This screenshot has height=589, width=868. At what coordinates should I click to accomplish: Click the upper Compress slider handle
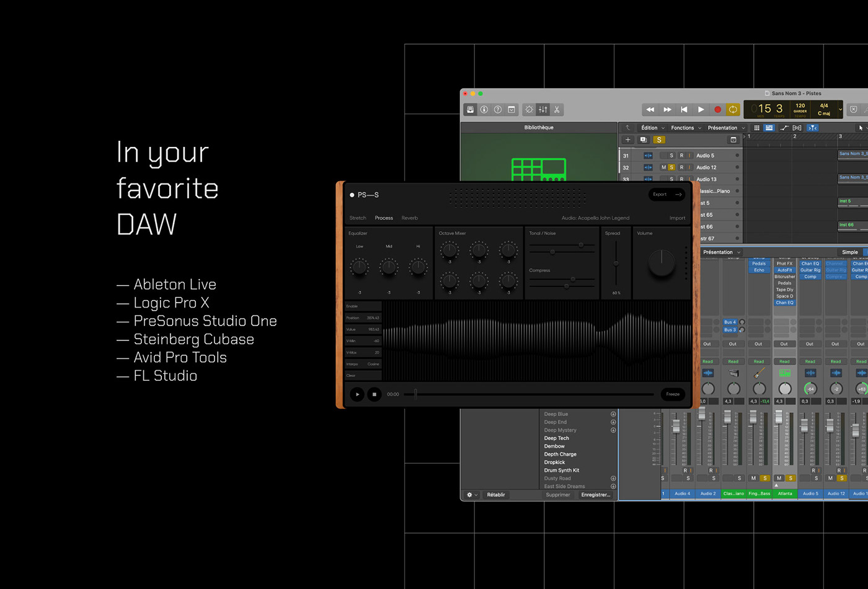(573, 280)
